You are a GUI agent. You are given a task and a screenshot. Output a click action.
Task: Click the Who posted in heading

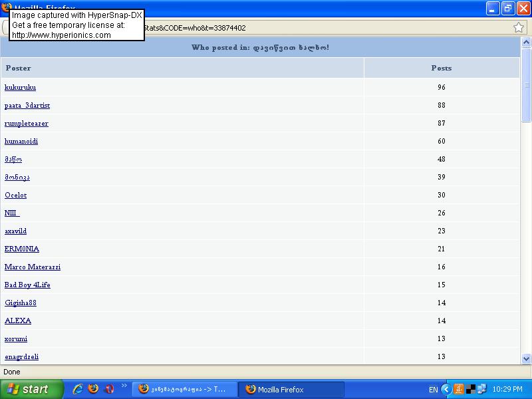[x=260, y=47]
